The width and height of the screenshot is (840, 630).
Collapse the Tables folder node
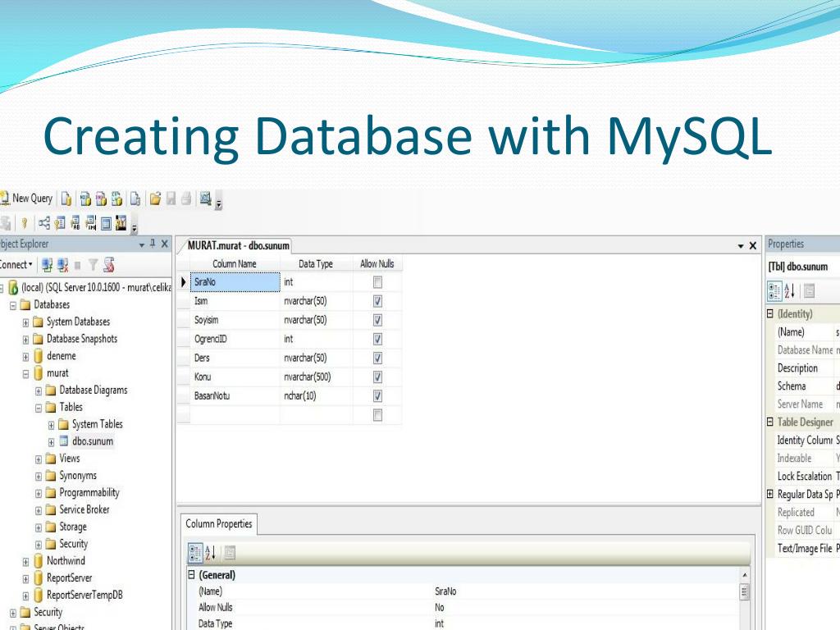coord(38,409)
